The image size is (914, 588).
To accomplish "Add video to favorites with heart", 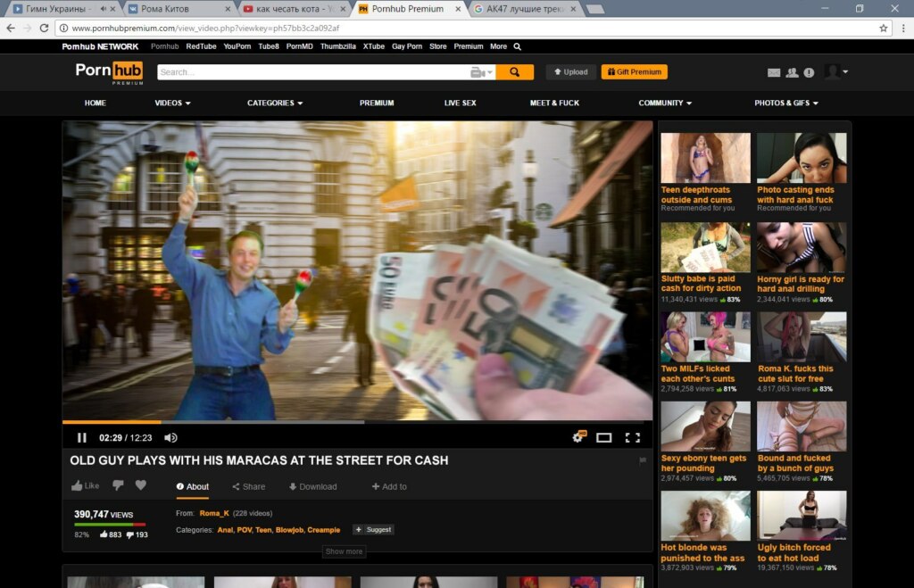I will coord(141,485).
